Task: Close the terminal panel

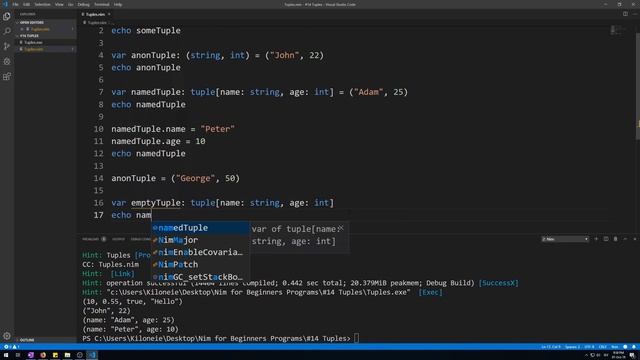Action: click(x=635, y=239)
